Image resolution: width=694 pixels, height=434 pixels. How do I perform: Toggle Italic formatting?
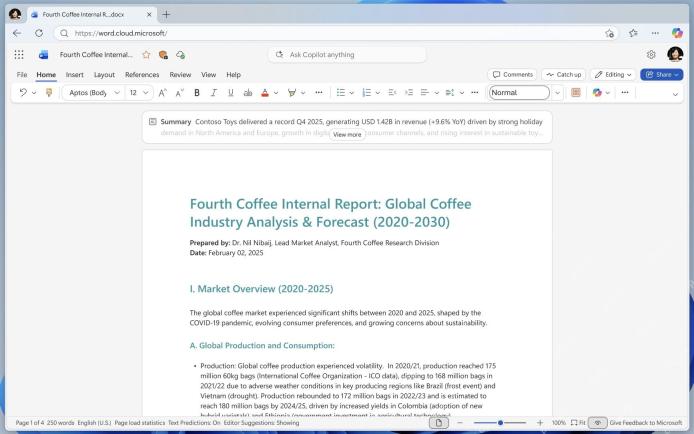214,92
